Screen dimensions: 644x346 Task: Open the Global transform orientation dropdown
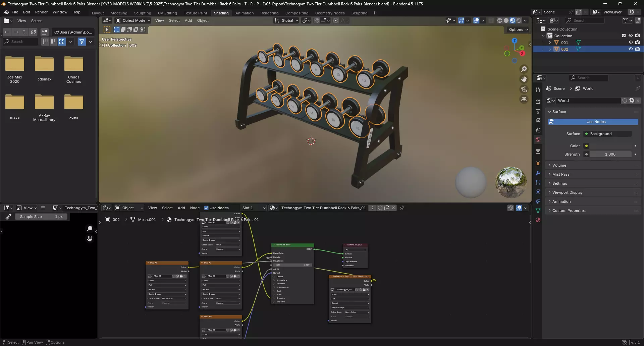point(286,20)
